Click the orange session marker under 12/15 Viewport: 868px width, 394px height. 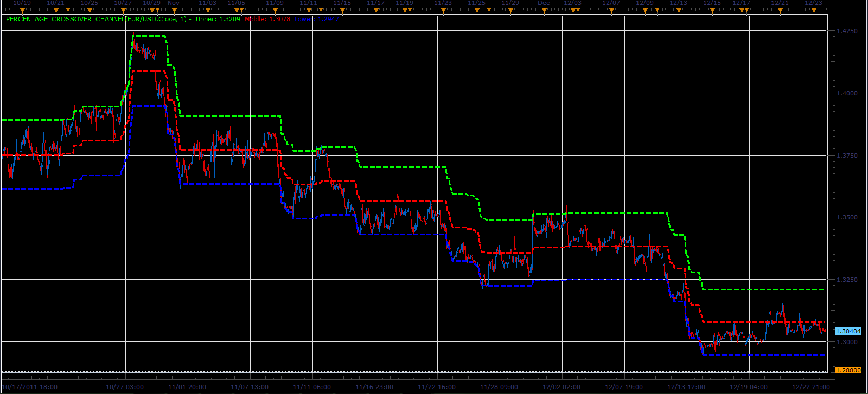click(712, 11)
